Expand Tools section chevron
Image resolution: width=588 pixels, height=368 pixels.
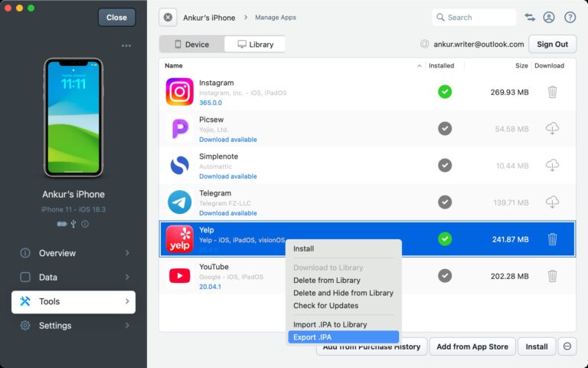(127, 301)
